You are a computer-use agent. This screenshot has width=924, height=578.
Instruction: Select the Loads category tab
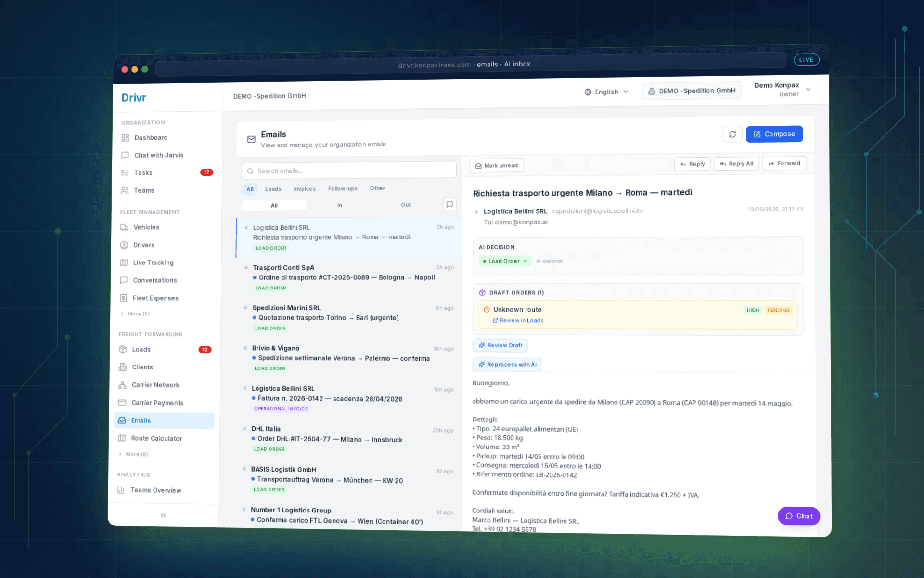tap(273, 189)
